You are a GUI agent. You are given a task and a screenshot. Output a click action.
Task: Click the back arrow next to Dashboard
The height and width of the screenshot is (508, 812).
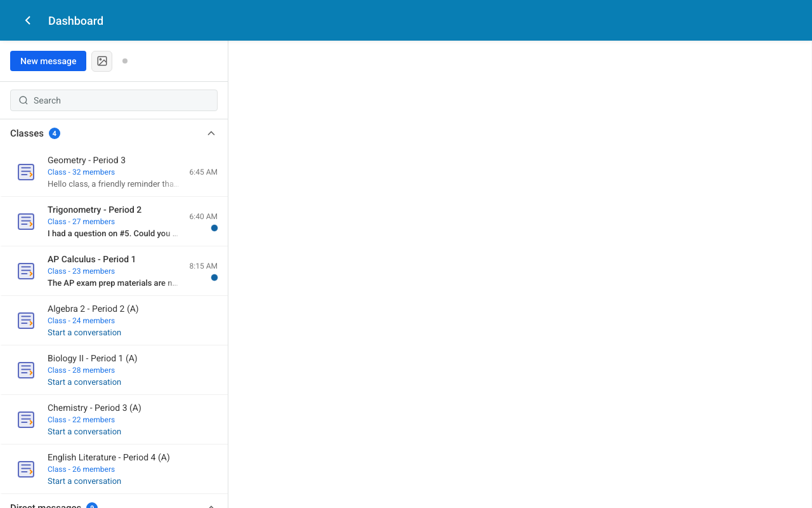[27, 20]
